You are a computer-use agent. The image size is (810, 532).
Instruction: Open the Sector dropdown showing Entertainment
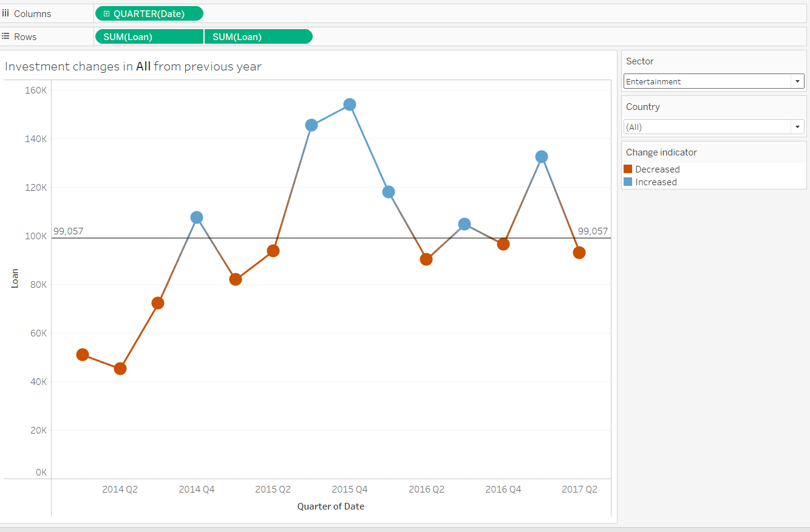point(714,81)
